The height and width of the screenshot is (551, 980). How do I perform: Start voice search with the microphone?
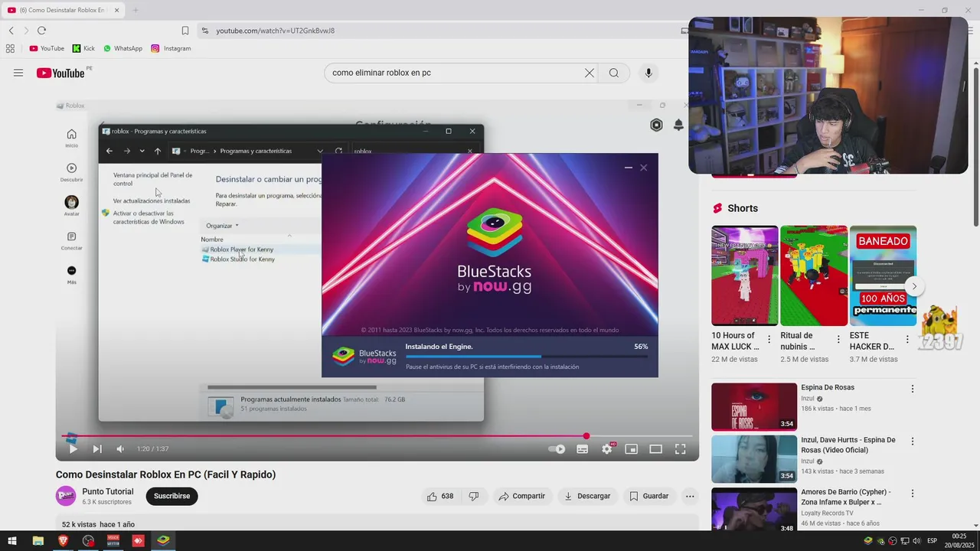pos(648,73)
